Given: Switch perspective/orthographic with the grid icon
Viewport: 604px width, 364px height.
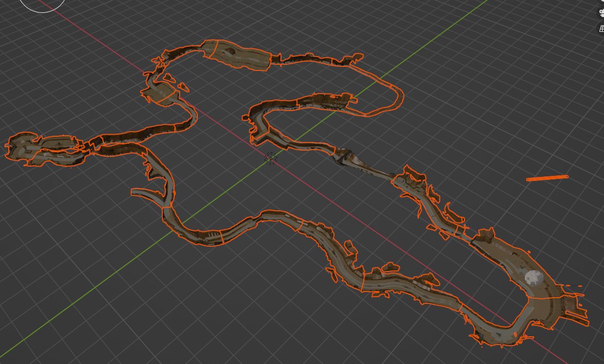Looking at the screenshot, I should pyautogui.click(x=601, y=28).
